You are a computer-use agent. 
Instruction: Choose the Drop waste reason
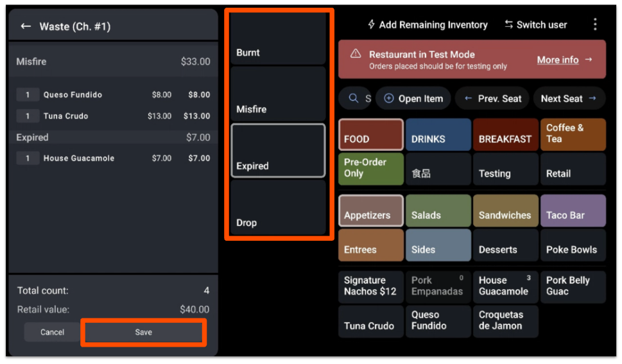[x=278, y=208]
